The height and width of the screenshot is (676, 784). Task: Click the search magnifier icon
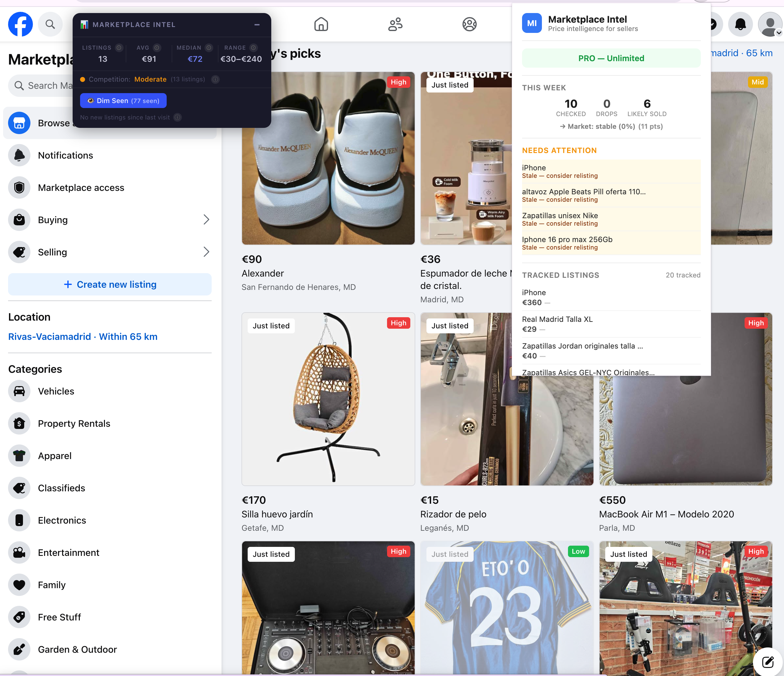pyautogui.click(x=50, y=24)
